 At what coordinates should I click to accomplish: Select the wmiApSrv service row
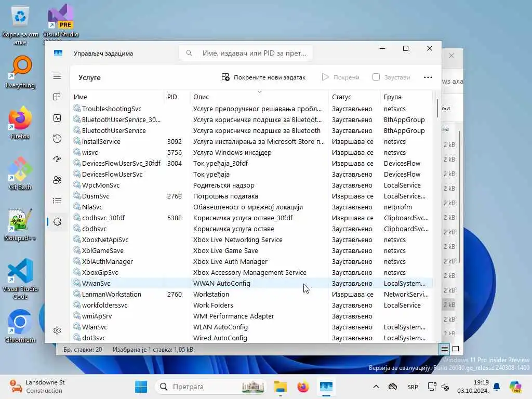(x=252, y=316)
